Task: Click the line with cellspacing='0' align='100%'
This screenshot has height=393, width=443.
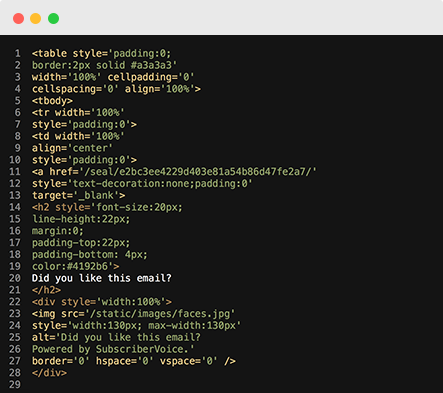Action: coord(116,89)
